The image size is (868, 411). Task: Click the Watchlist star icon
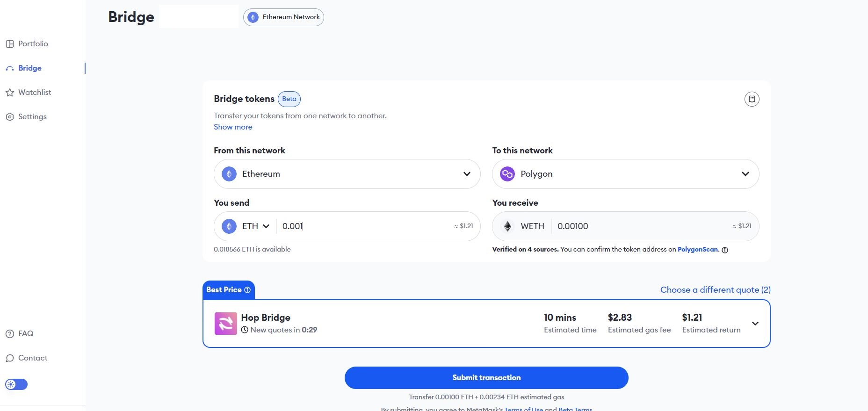click(x=10, y=93)
